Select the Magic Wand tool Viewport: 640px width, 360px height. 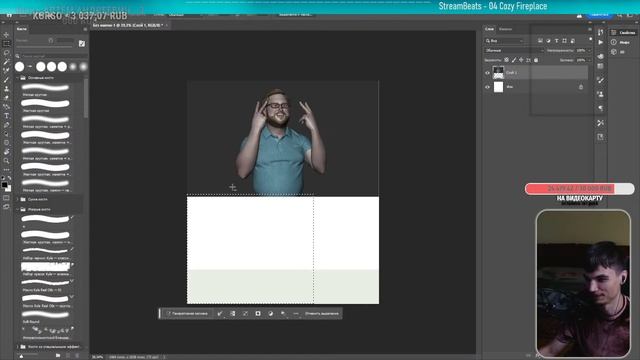(6, 62)
